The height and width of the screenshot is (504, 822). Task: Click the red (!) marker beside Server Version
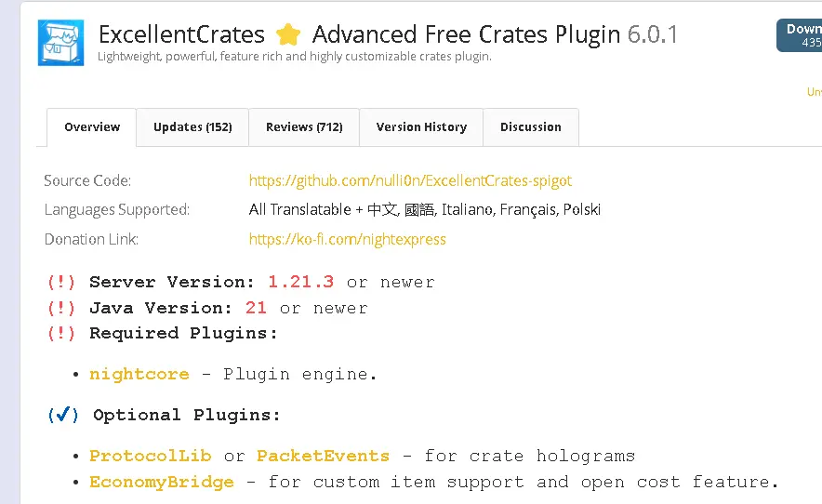point(61,282)
